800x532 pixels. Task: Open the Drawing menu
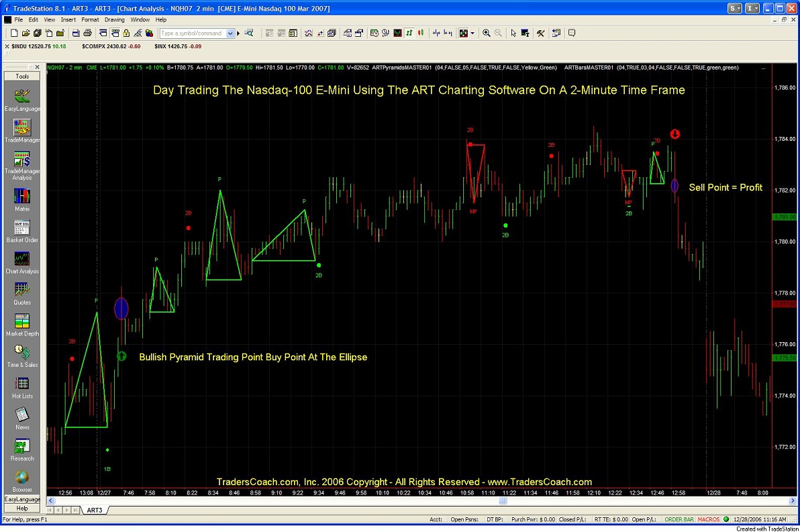(x=114, y=20)
